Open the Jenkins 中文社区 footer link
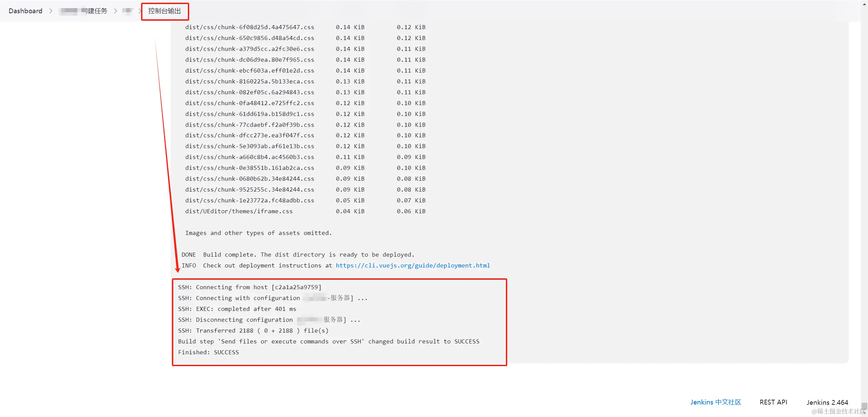 coord(715,402)
